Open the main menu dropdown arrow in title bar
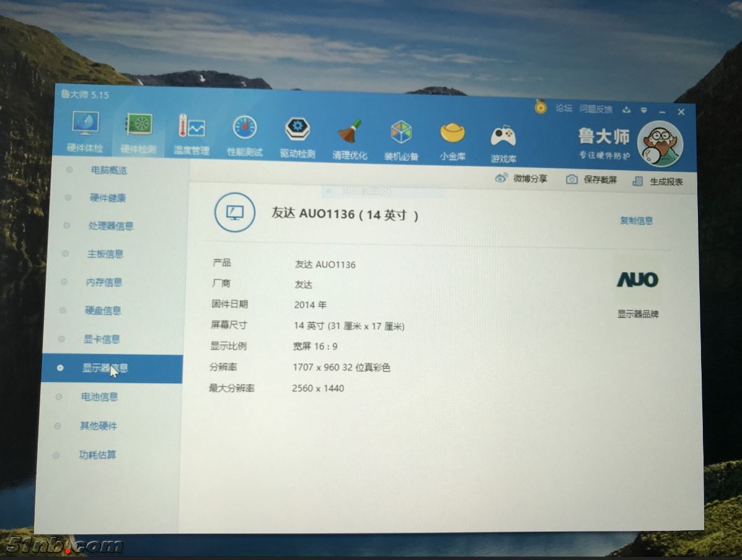742x560 pixels. pyautogui.click(x=644, y=110)
